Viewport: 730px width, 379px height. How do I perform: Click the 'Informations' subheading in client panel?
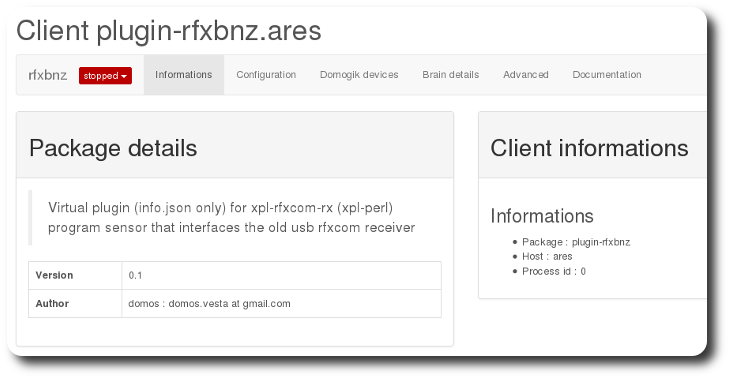(x=542, y=216)
